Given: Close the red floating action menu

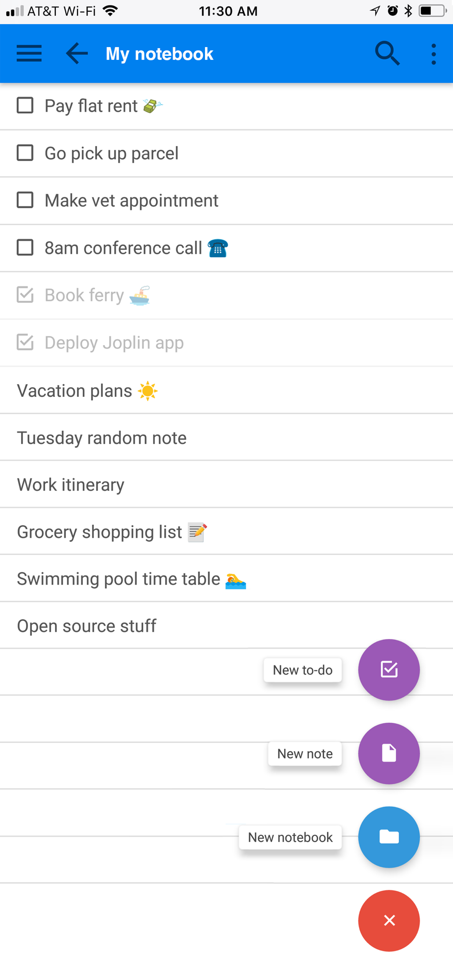Looking at the screenshot, I should coord(389,921).
